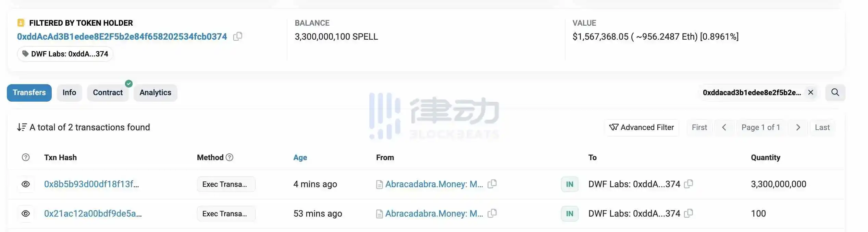Toggle the Age column time format

point(300,157)
